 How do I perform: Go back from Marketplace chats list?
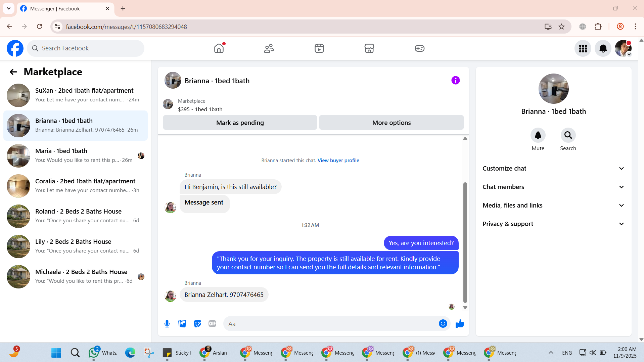click(13, 72)
